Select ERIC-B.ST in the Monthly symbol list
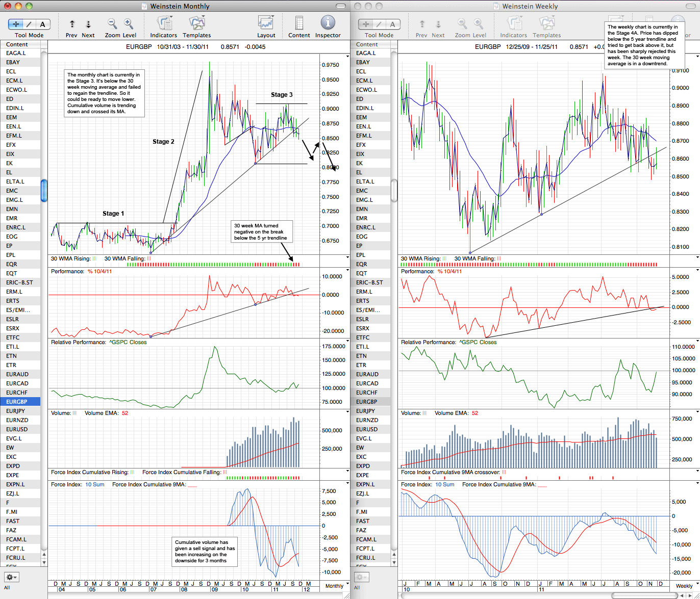Viewport: 700px width, 599px height. coord(20,282)
